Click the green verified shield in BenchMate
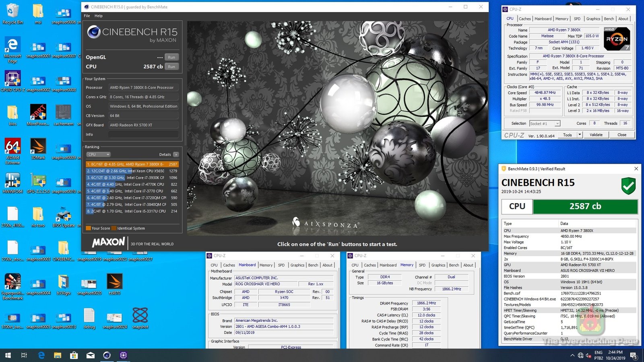Image resolution: width=644 pixels, height=362 pixels. pyautogui.click(x=628, y=186)
